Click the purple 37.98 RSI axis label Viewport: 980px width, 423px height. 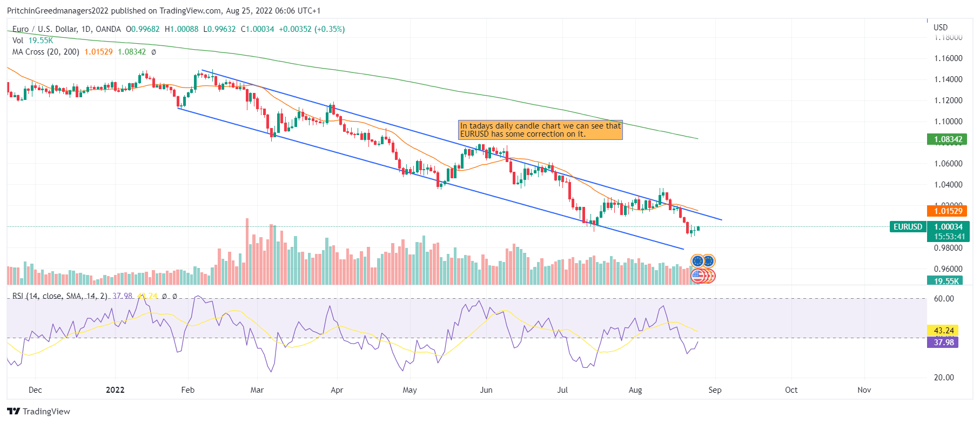tap(943, 343)
